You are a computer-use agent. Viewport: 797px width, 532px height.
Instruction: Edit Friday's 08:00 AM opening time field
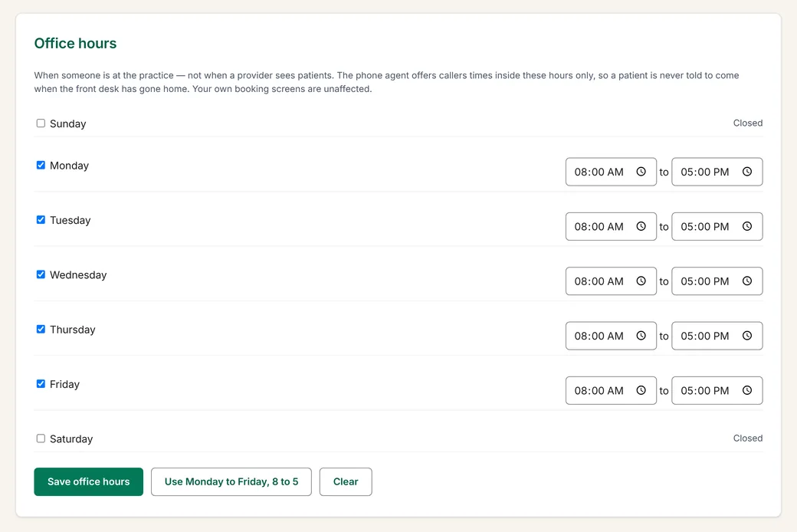tap(611, 391)
